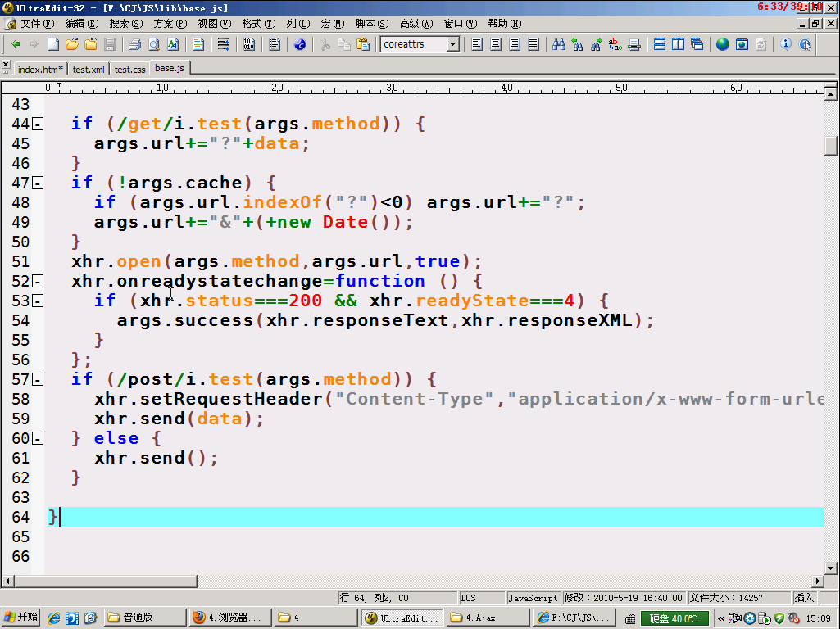Image resolution: width=840 pixels, height=629 pixels.
Task: Click the globe browser view icon
Action: click(x=722, y=44)
